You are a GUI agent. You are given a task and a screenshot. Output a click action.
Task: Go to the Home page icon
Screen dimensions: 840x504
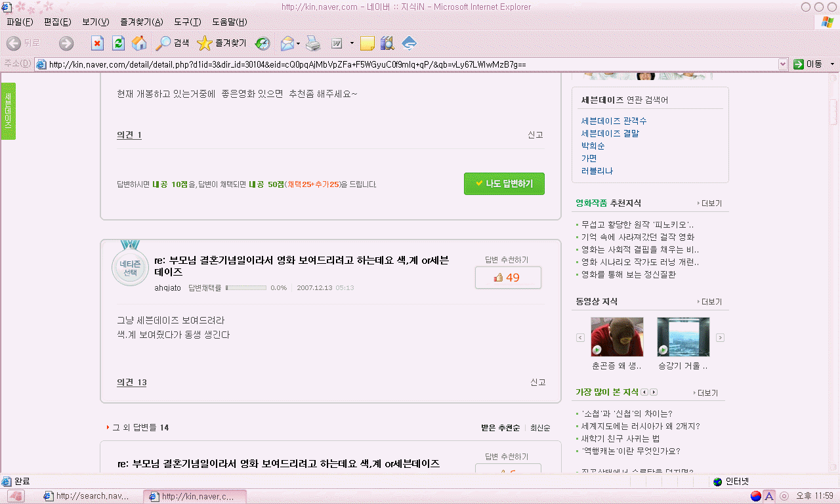139,43
